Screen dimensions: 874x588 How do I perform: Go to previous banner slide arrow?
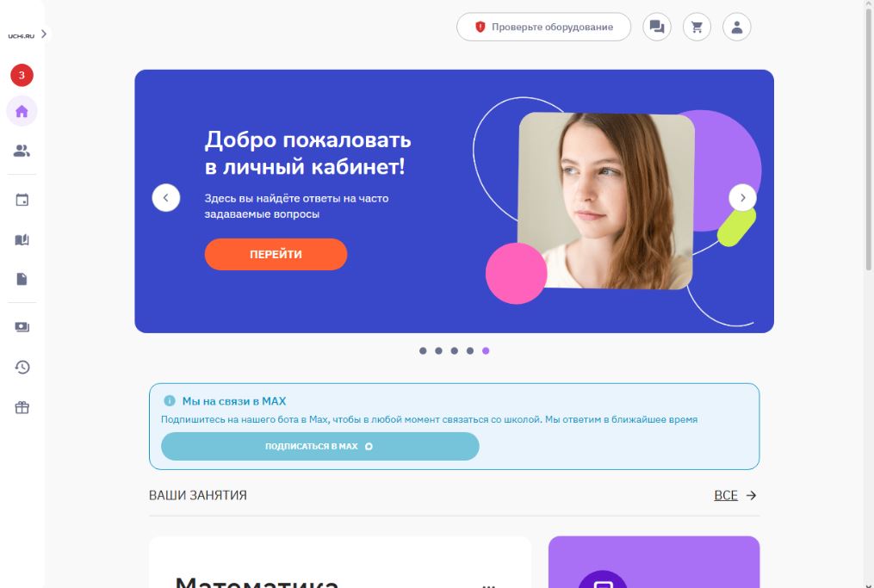click(x=166, y=197)
